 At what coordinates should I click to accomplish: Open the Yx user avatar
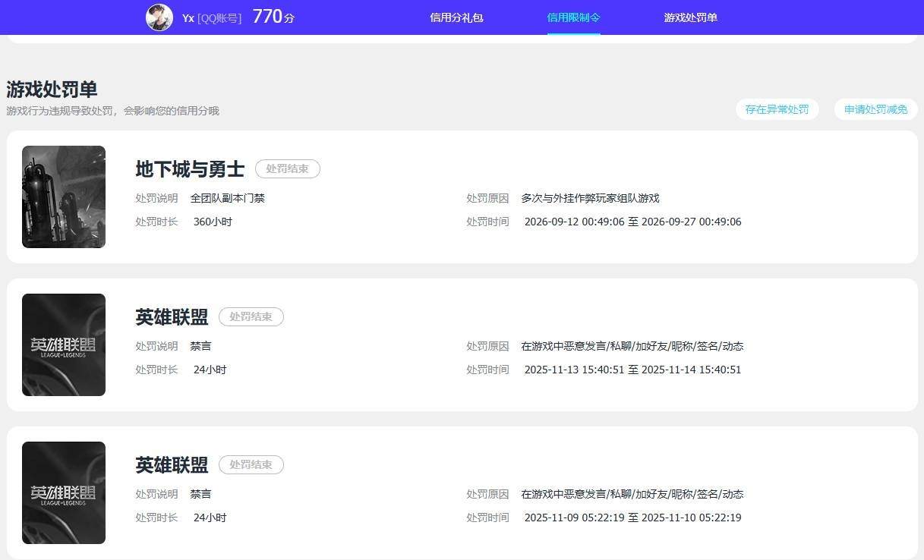point(159,17)
